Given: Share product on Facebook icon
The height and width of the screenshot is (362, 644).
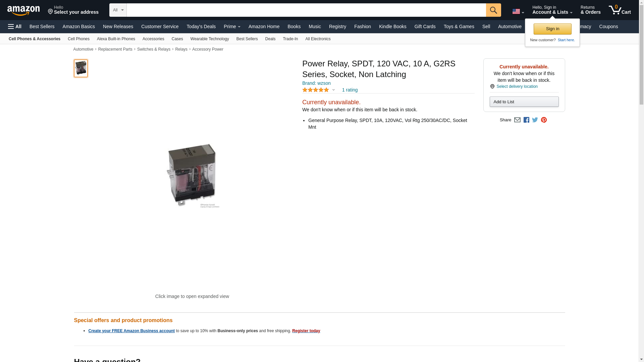Looking at the screenshot, I should coord(526,120).
